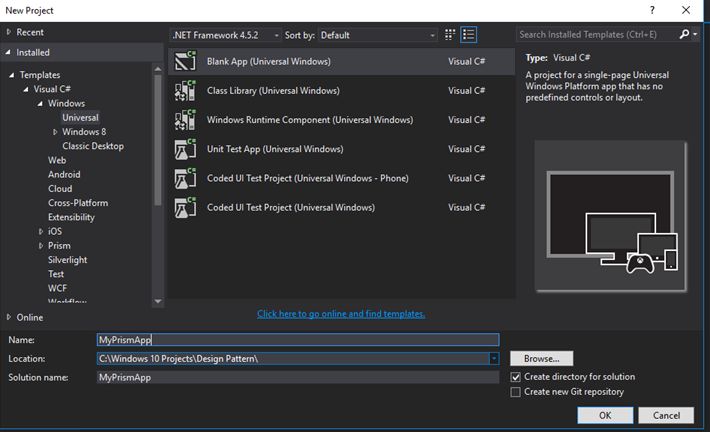The width and height of the screenshot is (710, 432).
Task: Select Coded UI Test Project Phone icon
Action: [x=184, y=178]
